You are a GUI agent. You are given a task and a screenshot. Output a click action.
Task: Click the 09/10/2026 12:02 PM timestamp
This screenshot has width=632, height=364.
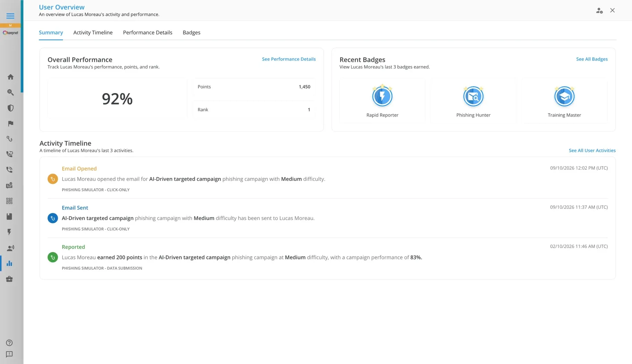click(579, 168)
